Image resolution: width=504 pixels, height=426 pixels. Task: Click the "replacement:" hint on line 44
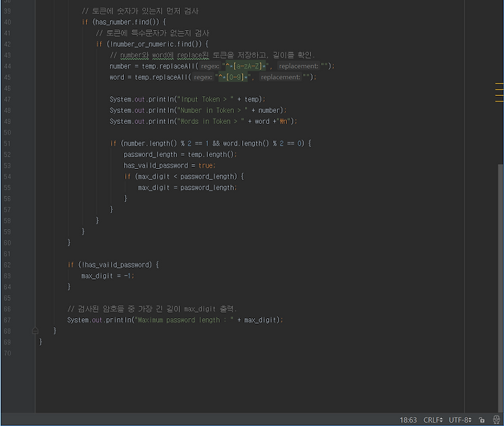coord(298,67)
